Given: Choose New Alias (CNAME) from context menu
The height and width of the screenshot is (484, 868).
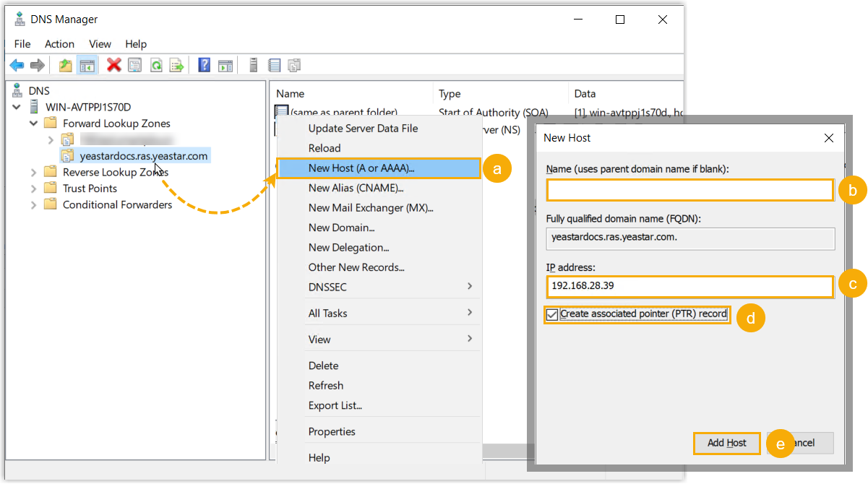Looking at the screenshot, I should 356,188.
